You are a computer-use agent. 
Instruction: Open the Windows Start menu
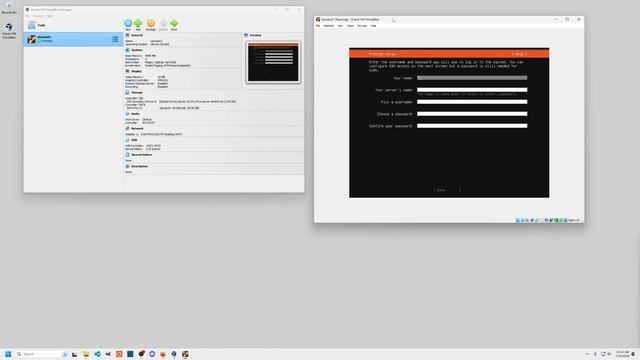8,354
